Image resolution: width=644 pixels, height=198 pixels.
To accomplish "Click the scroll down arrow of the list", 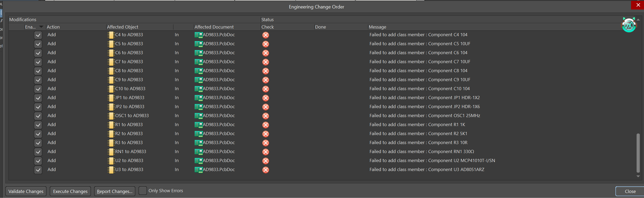I will (x=638, y=176).
